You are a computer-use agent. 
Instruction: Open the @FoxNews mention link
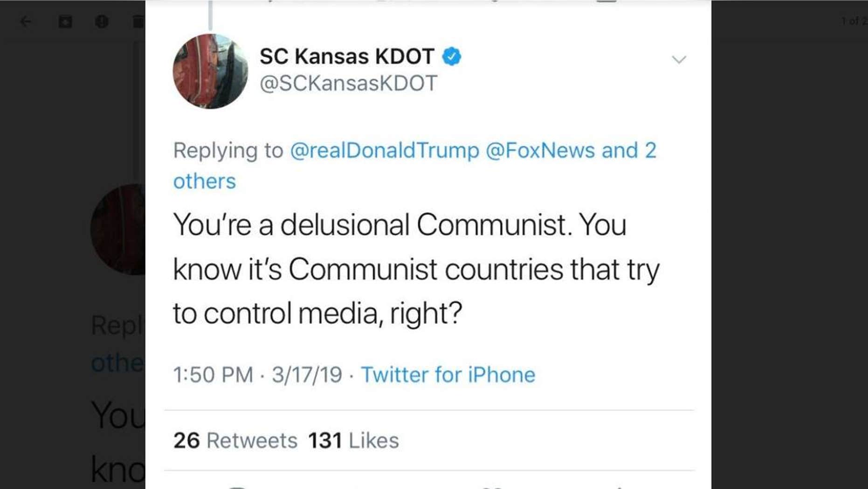coord(540,150)
